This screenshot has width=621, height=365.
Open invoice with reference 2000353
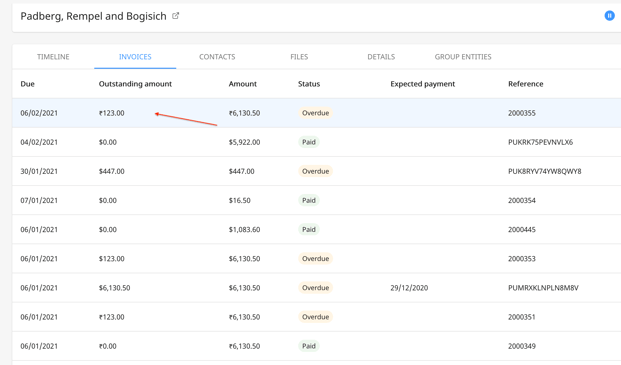[522, 259]
